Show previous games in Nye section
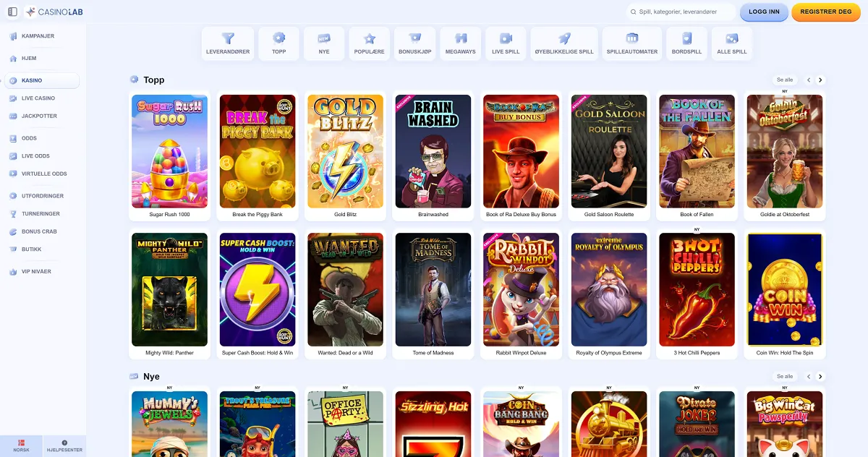 pyautogui.click(x=809, y=377)
